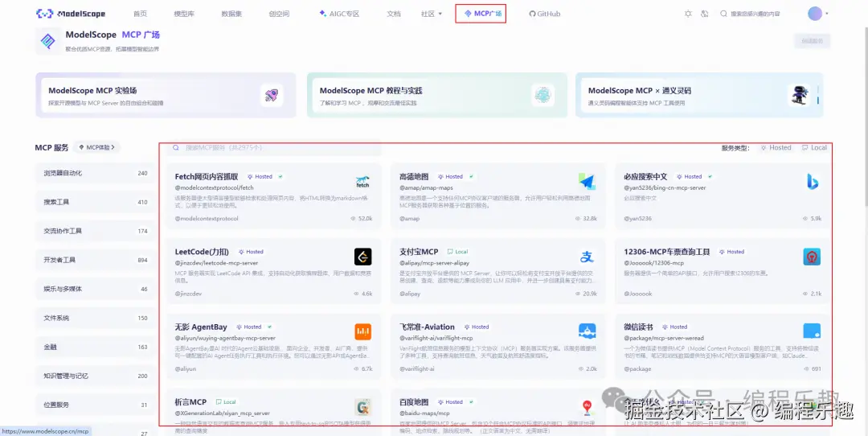Open the 必应搜索中文 service title
This screenshot has width=868, height=436.
[x=645, y=177]
